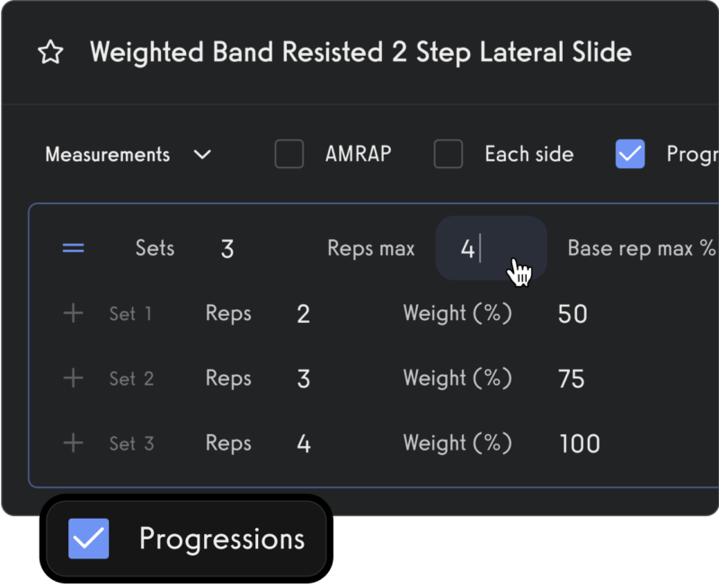Click Set 2 Weight value of 75
The image size is (719, 588).
click(x=572, y=378)
